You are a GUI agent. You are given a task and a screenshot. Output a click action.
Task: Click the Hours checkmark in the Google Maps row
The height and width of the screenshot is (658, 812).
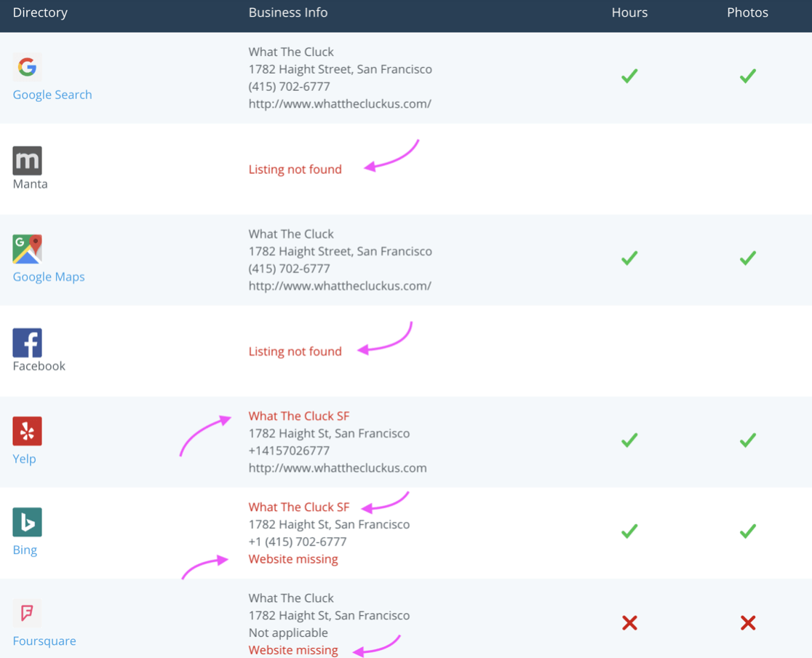coord(629,258)
